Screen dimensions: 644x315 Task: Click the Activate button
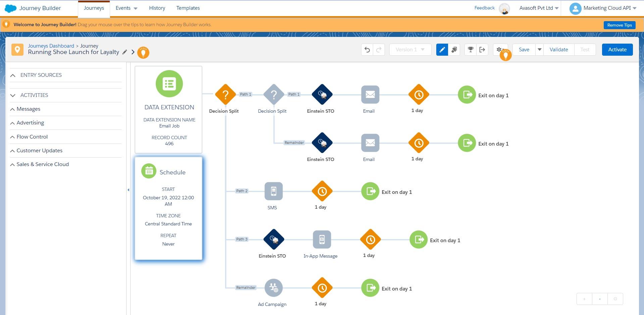pyautogui.click(x=617, y=50)
